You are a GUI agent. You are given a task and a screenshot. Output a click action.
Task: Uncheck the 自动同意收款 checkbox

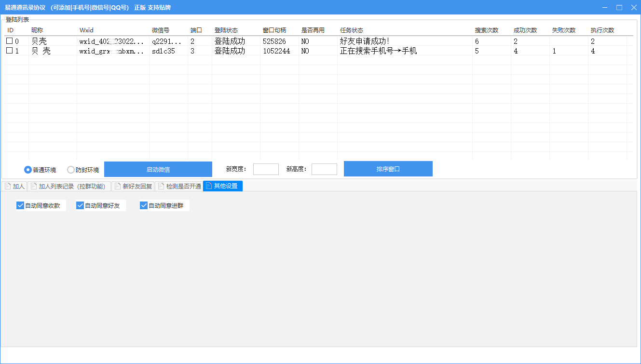click(20, 205)
